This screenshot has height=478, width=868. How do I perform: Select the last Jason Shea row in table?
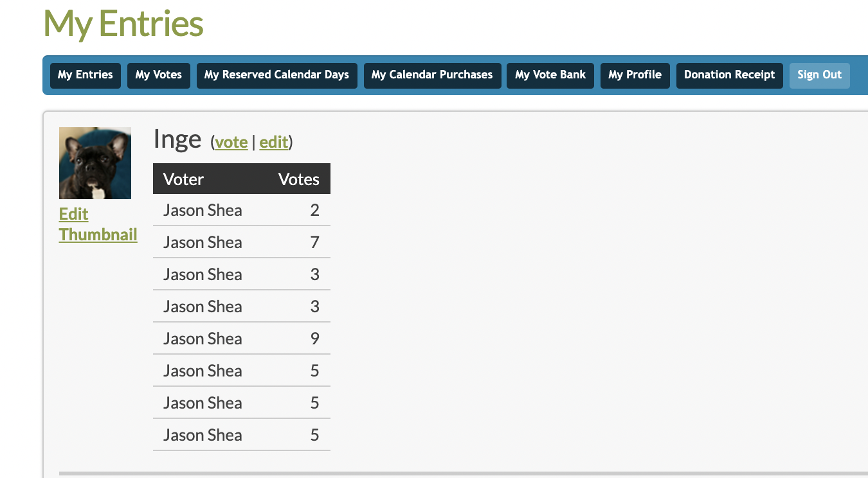pos(242,435)
